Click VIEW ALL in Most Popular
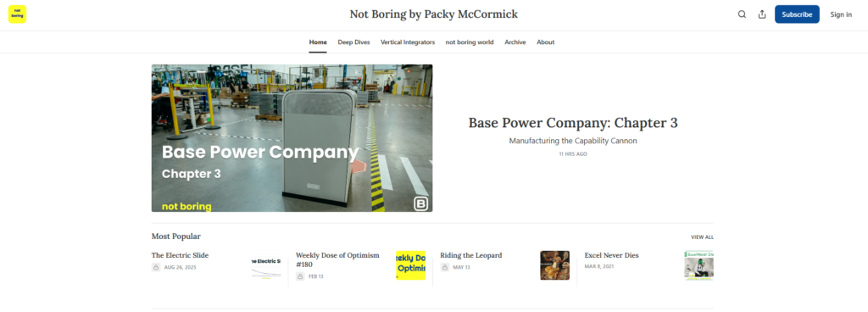868x312 pixels. (x=702, y=237)
